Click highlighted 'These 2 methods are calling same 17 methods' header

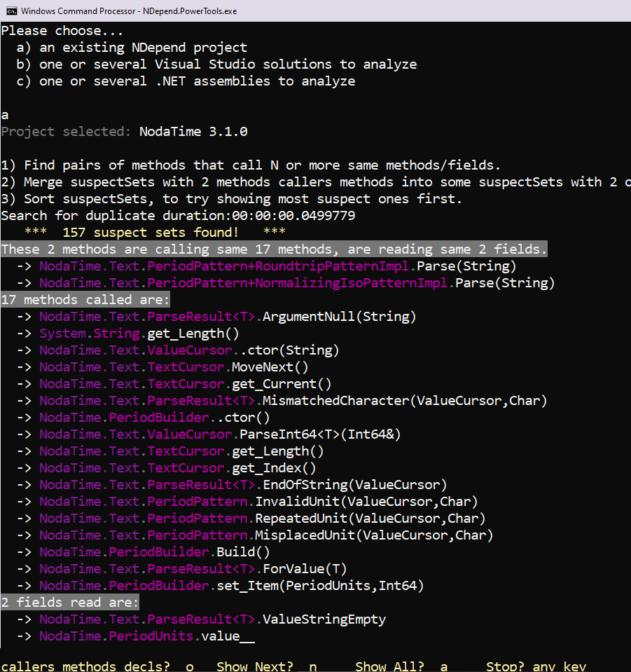pos(274,249)
